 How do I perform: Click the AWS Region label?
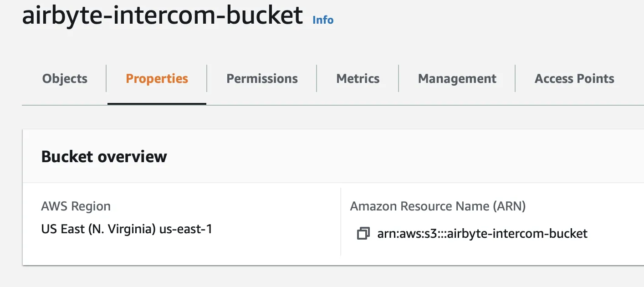click(76, 206)
